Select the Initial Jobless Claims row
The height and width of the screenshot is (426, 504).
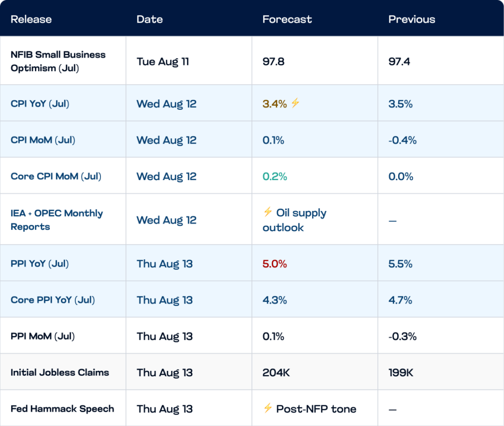tap(252, 372)
